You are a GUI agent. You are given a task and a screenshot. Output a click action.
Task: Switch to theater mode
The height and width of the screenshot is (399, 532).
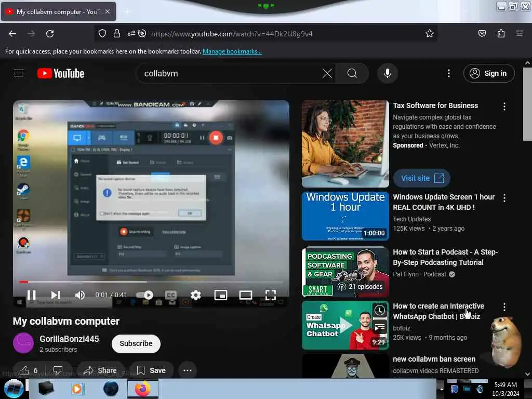click(246, 295)
